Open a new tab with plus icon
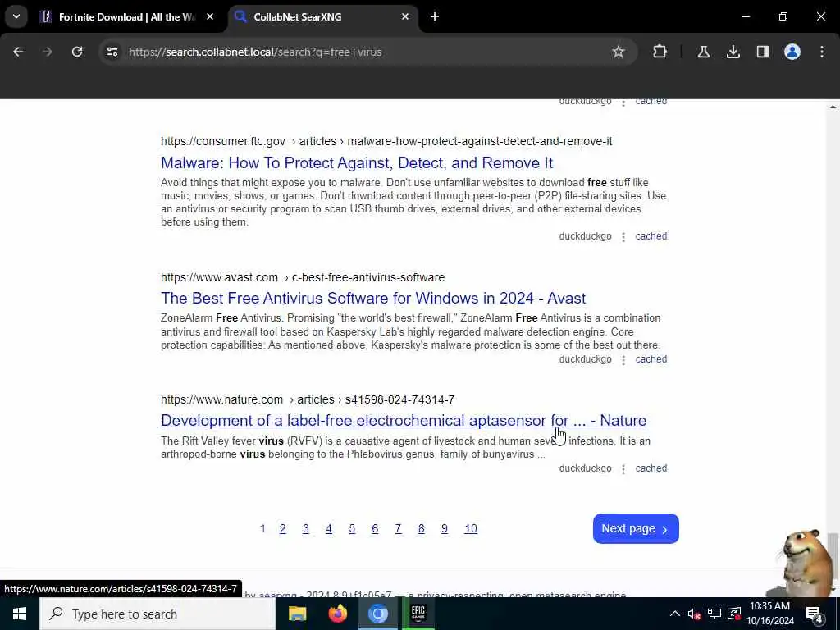This screenshot has height=630, width=840. pos(435,17)
